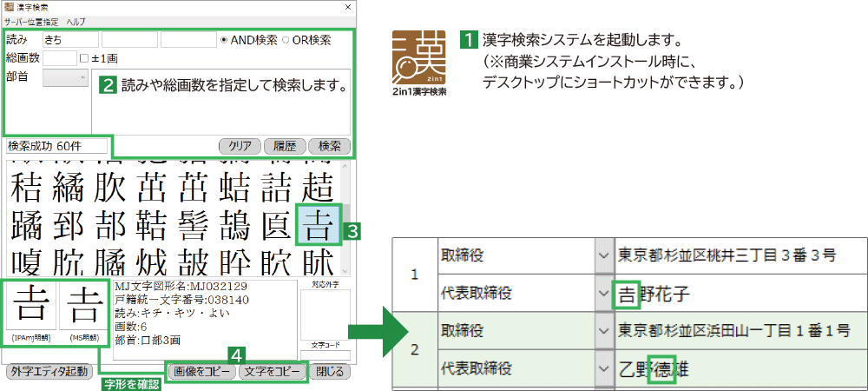Pick the 秸 character in the results grid
Screen dimensions: 868x391
click(x=27, y=187)
